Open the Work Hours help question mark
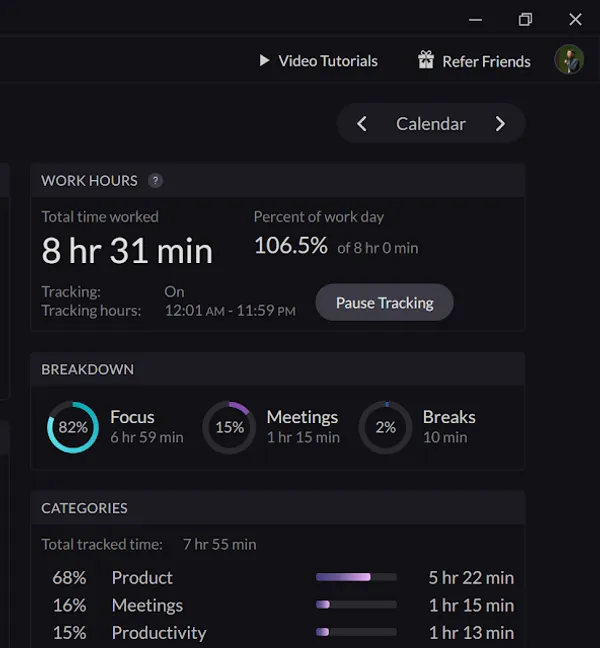The image size is (600, 648). pyautogui.click(x=155, y=181)
